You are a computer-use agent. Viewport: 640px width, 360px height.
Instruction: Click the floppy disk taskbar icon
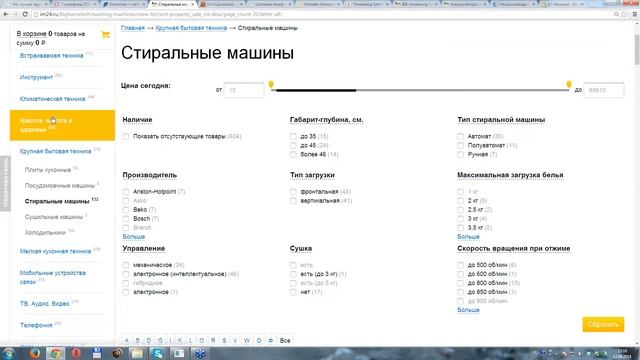pyautogui.click(x=97, y=353)
